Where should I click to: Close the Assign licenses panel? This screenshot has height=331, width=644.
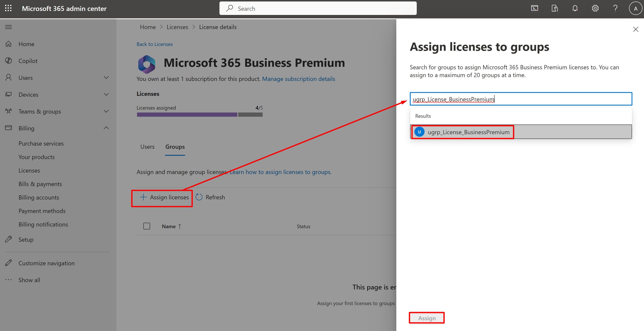(x=636, y=29)
